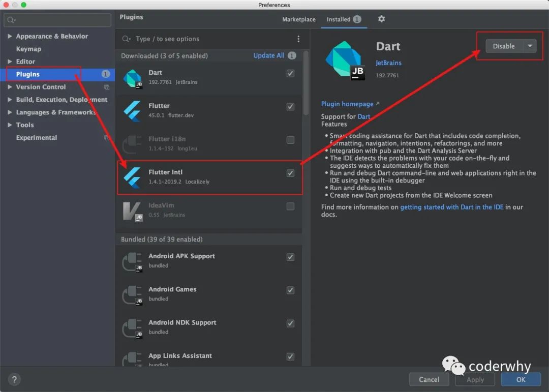This screenshot has width=549, height=392.
Task: Toggle the Android NDK Support checkbox
Action: [290, 323]
